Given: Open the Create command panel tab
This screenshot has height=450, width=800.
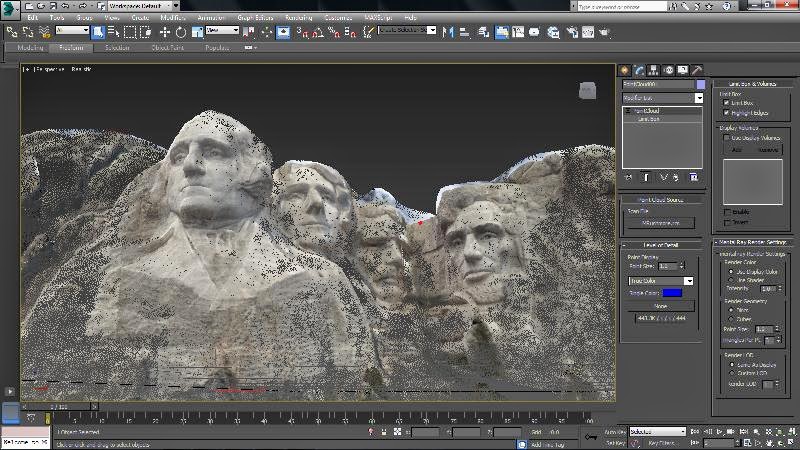Looking at the screenshot, I should [624, 70].
